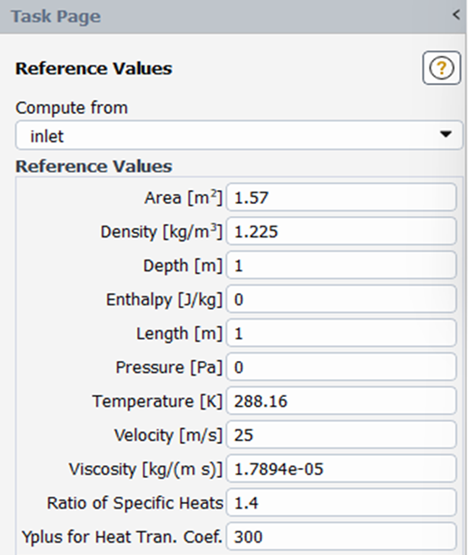468x555 pixels.
Task: Click the Pressure input field
Action: pos(341,367)
